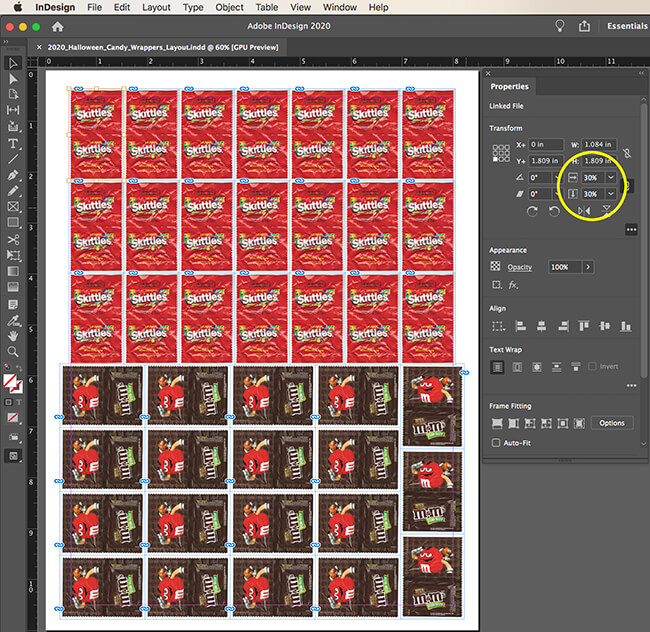Viewport: 650px width, 632px height.
Task: Select the Type tool
Action: (x=13, y=143)
